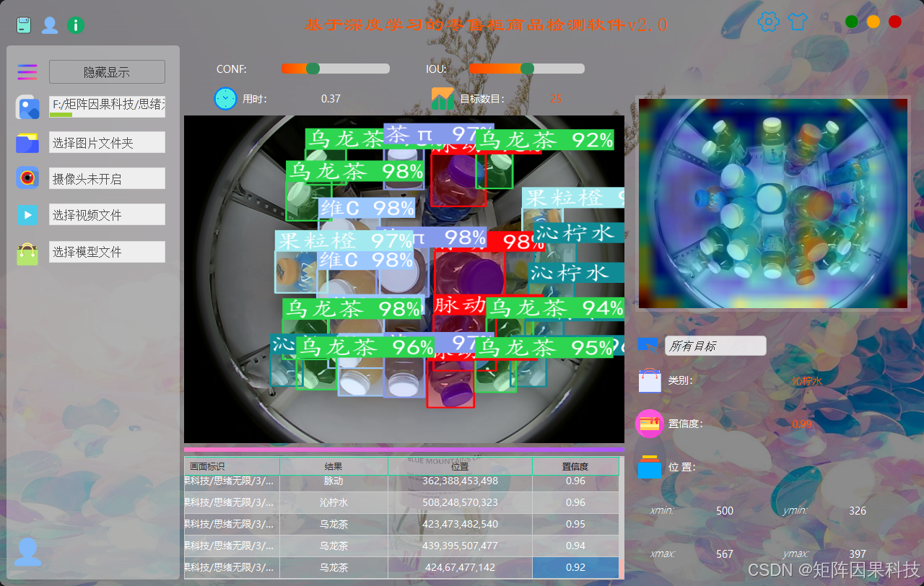Click the 结果 column header
Viewport: 924px width, 586px height.
[334, 466]
